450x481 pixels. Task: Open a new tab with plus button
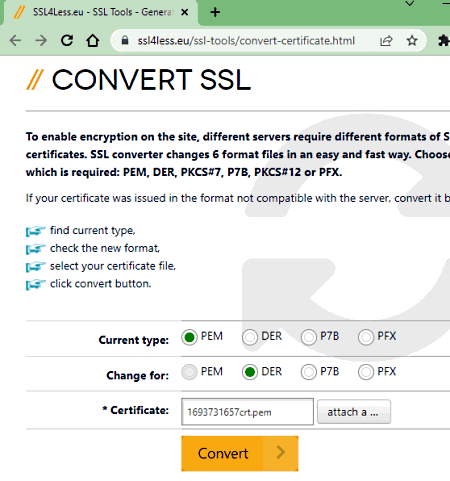[x=215, y=12]
